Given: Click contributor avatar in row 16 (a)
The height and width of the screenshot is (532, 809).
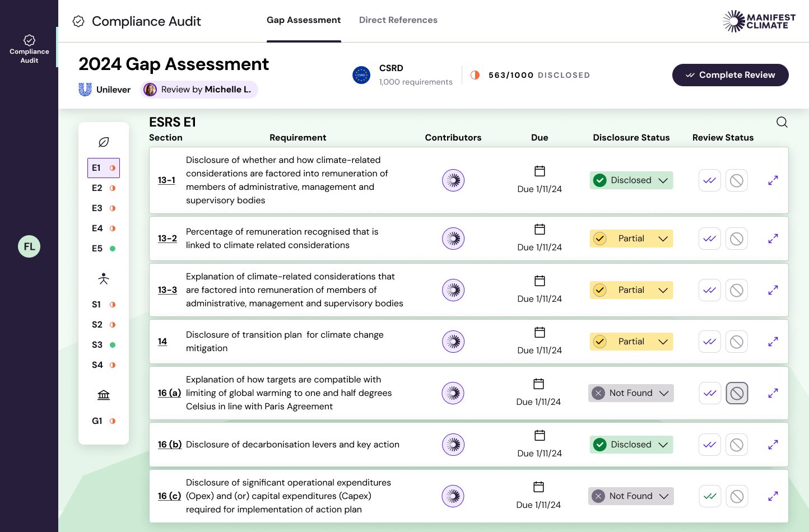Looking at the screenshot, I should click(453, 393).
